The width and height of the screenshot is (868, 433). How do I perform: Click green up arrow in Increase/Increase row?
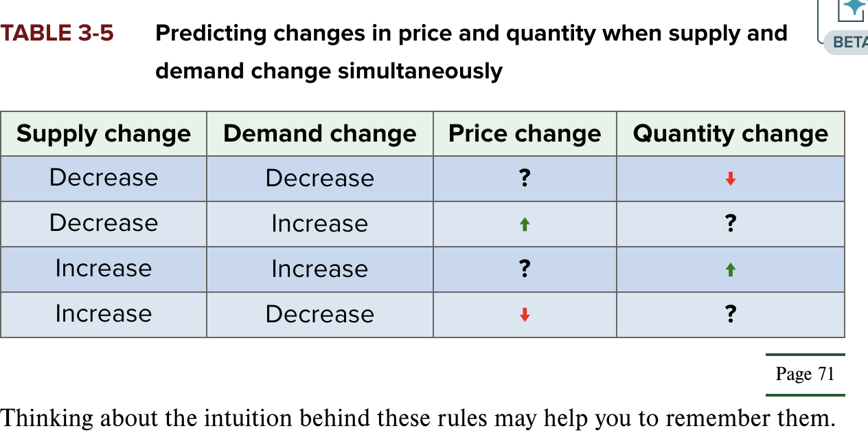coord(731,269)
